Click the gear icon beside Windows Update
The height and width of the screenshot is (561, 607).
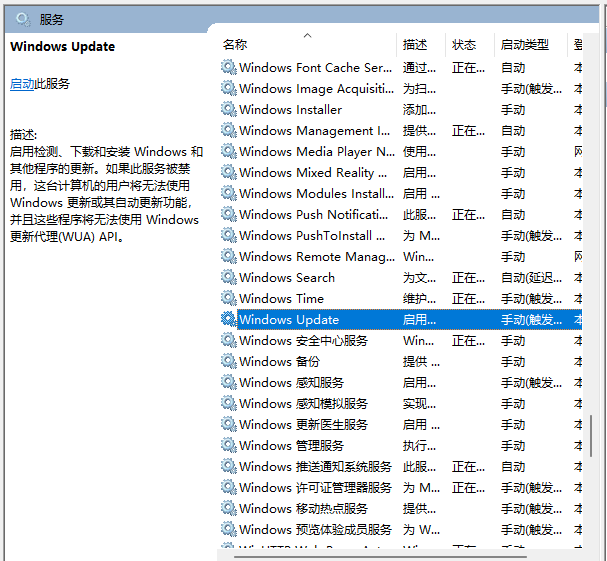click(x=228, y=319)
